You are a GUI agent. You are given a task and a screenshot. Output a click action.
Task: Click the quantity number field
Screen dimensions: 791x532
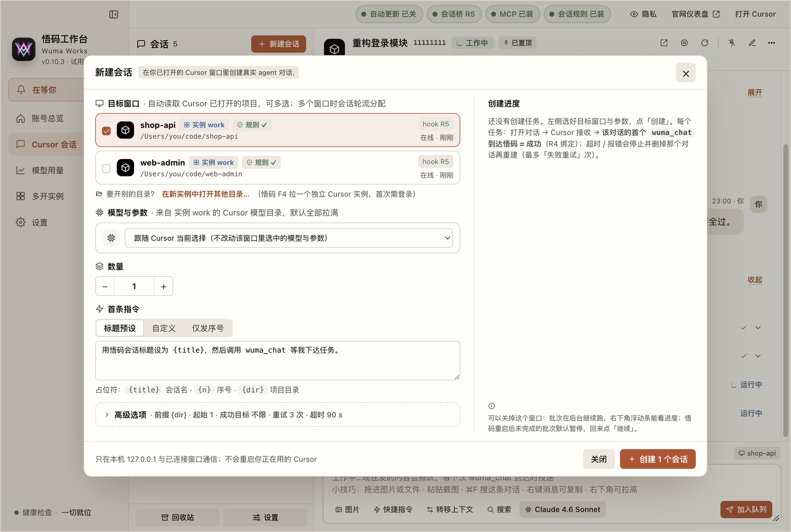pos(134,286)
